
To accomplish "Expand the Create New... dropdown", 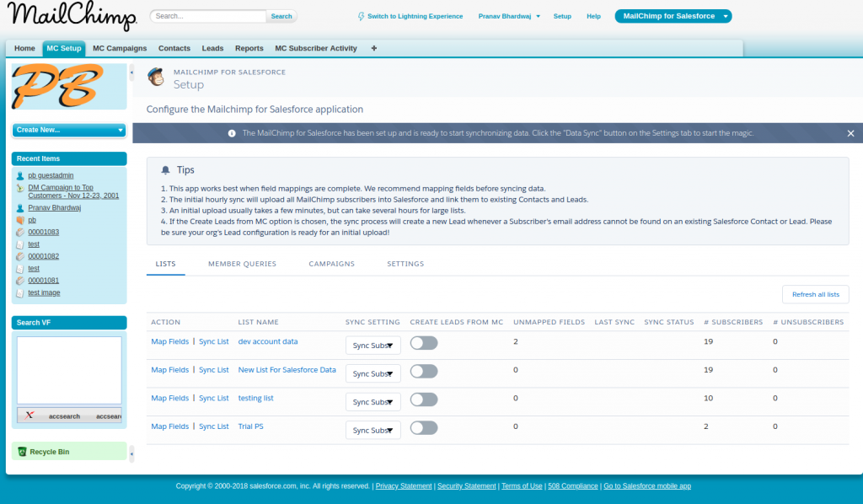I will click(69, 131).
